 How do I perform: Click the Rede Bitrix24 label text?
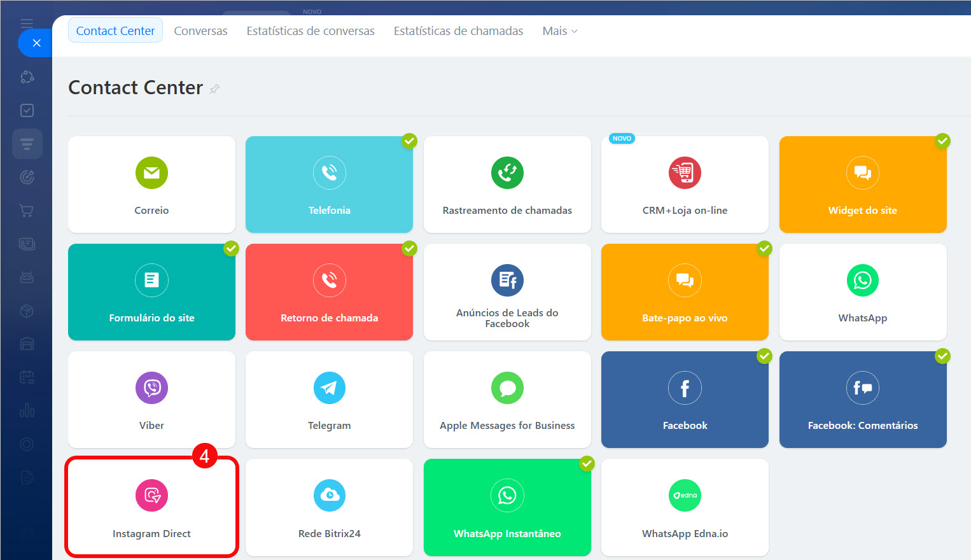(329, 533)
